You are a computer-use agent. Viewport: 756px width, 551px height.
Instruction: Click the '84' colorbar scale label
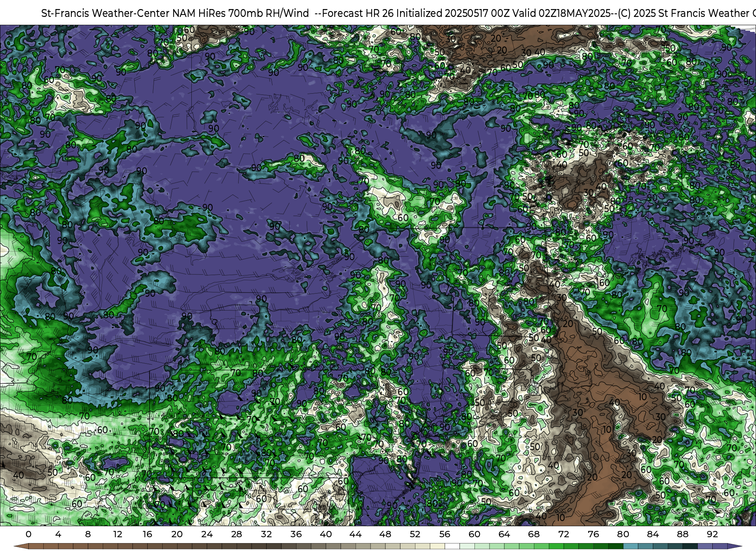tap(652, 534)
